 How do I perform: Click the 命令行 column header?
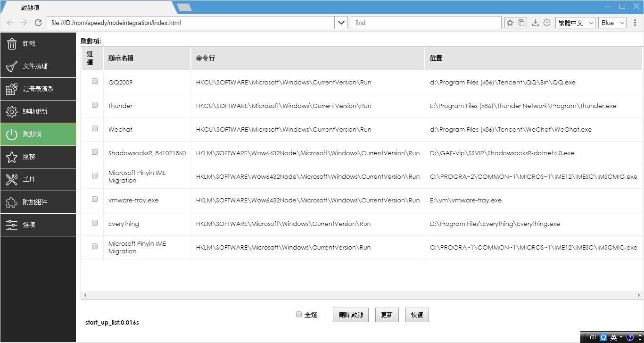pyautogui.click(x=308, y=59)
